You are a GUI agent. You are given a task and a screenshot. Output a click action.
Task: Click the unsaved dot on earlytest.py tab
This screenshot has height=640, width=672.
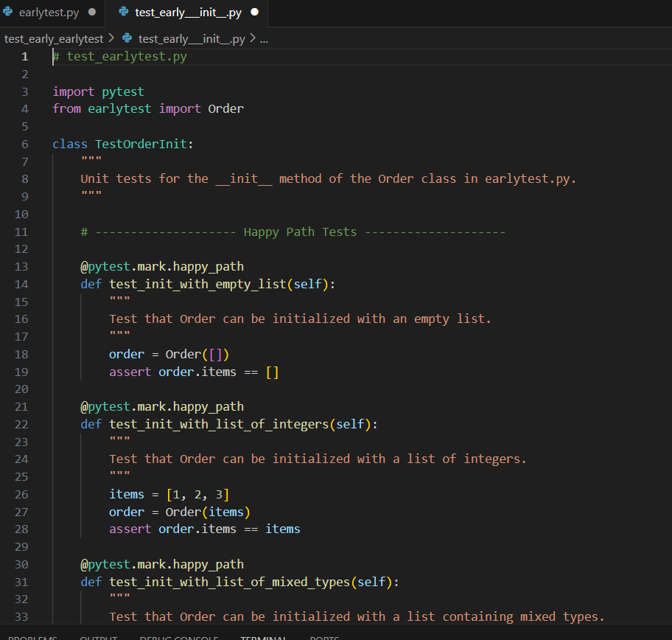click(x=91, y=13)
